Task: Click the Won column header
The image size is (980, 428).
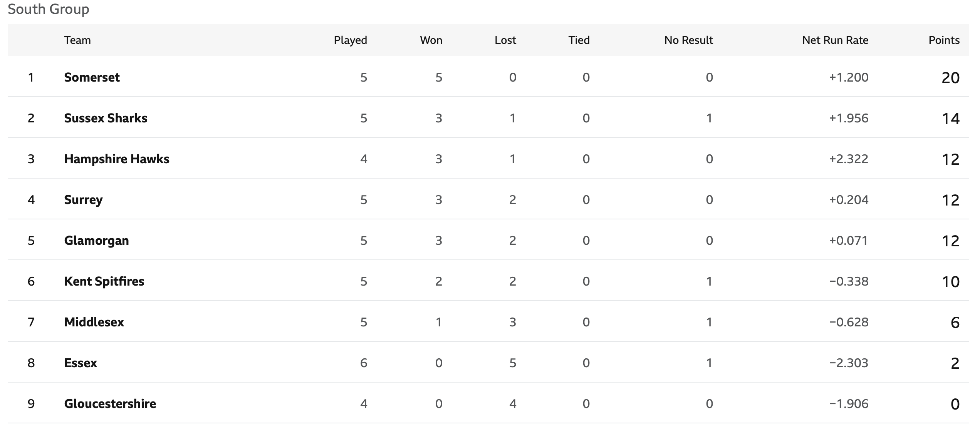Action: pos(431,40)
